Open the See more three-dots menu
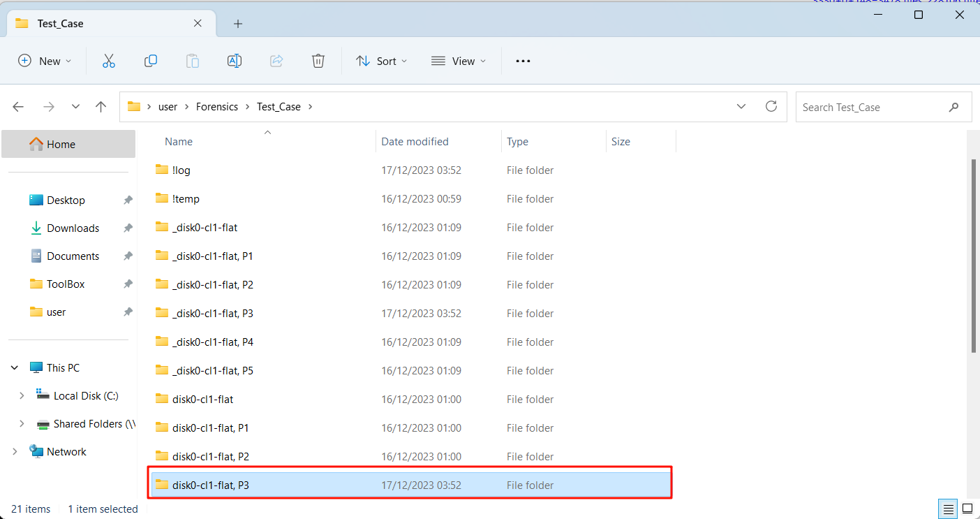The width and height of the screenshot is (980, 519). pyautogui.click(x=523, y=61)
